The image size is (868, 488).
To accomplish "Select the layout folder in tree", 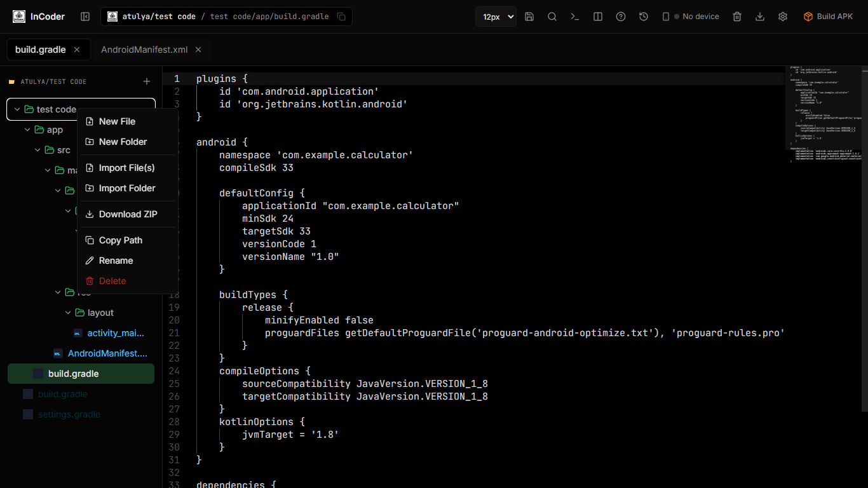I will coord(100,313).
